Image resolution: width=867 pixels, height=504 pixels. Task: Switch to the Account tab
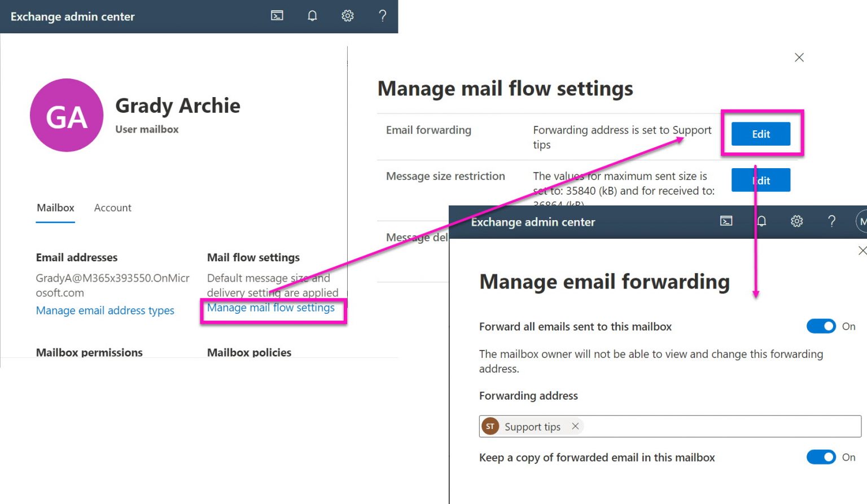coord(112,208)
